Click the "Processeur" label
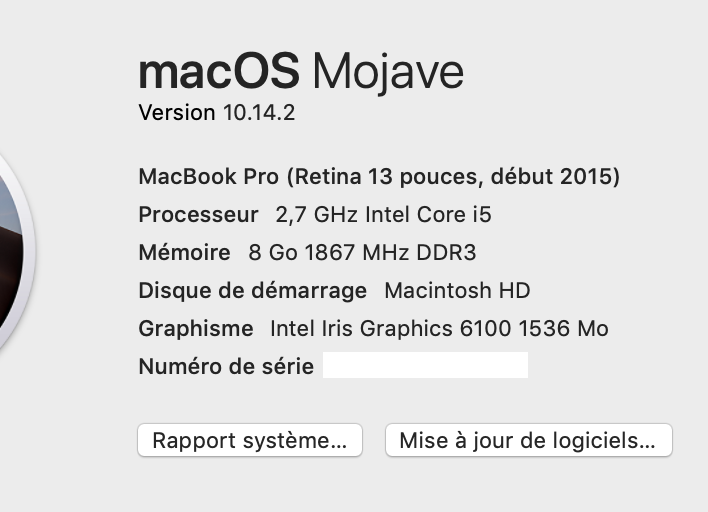Screen dimensions: 708x512 click(198, 215)
